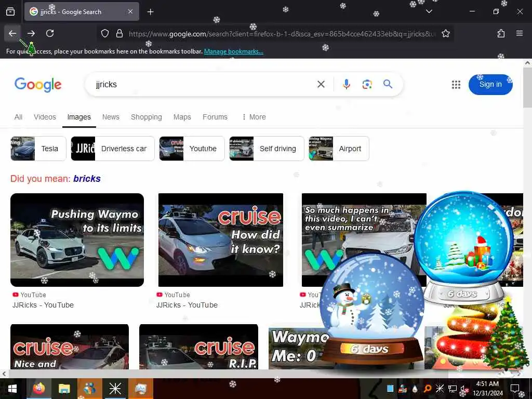Click JJRicks - YouTube under cruise thumbnail
532x399 pixels.
tap(187, 305)
